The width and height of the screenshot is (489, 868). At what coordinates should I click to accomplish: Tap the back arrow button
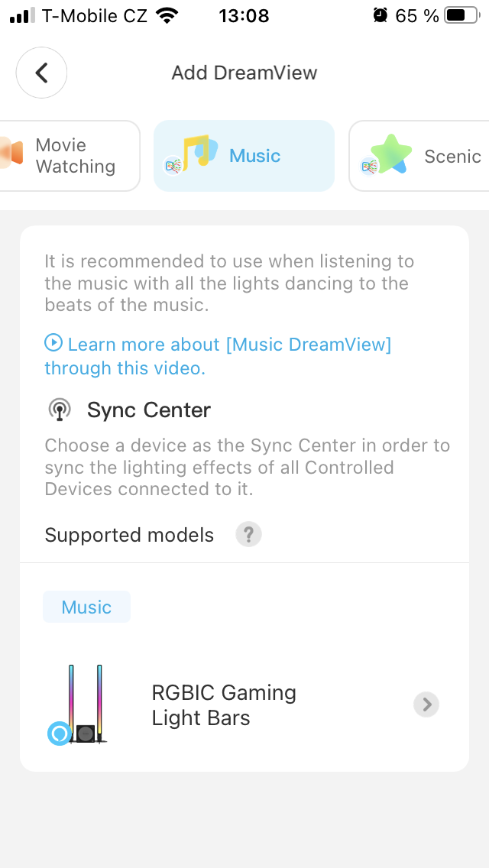pos(41,73)
